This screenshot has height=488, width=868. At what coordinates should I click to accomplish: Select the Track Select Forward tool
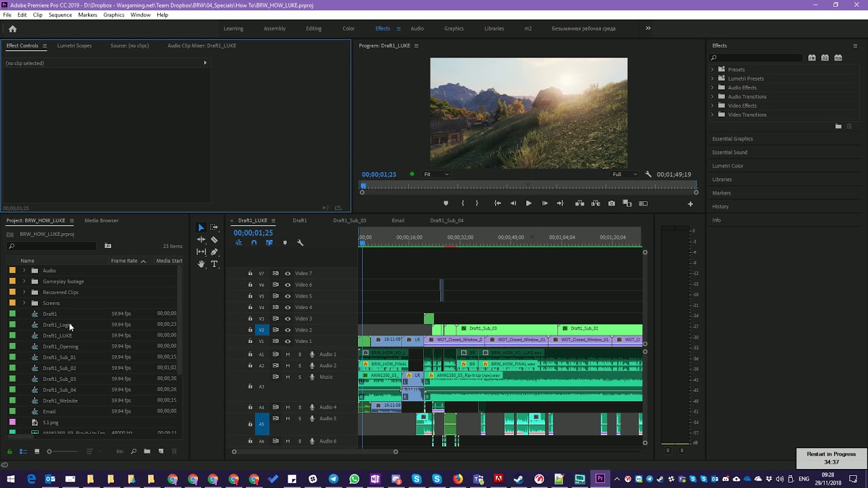click(x=214, y=228)
